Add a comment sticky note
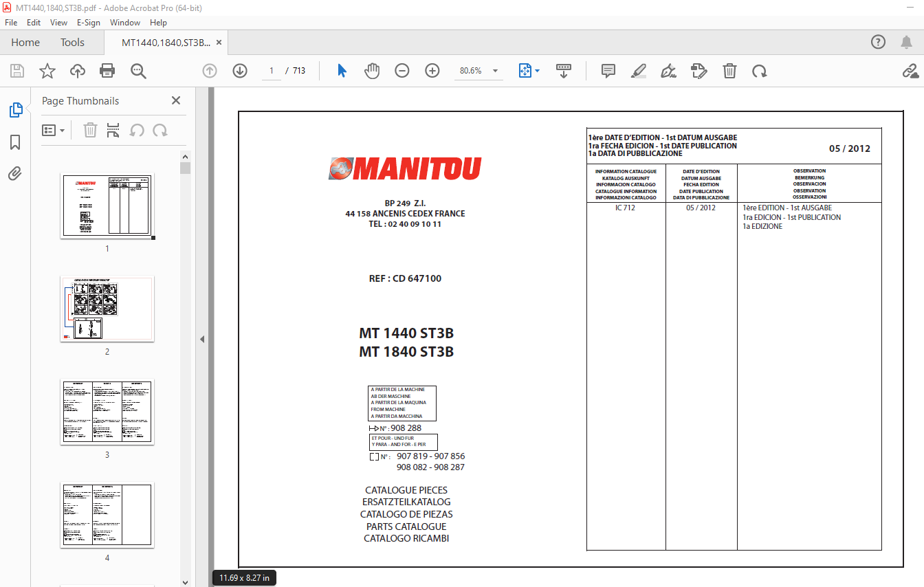924x587 pixels. click(x=608, y=71)
